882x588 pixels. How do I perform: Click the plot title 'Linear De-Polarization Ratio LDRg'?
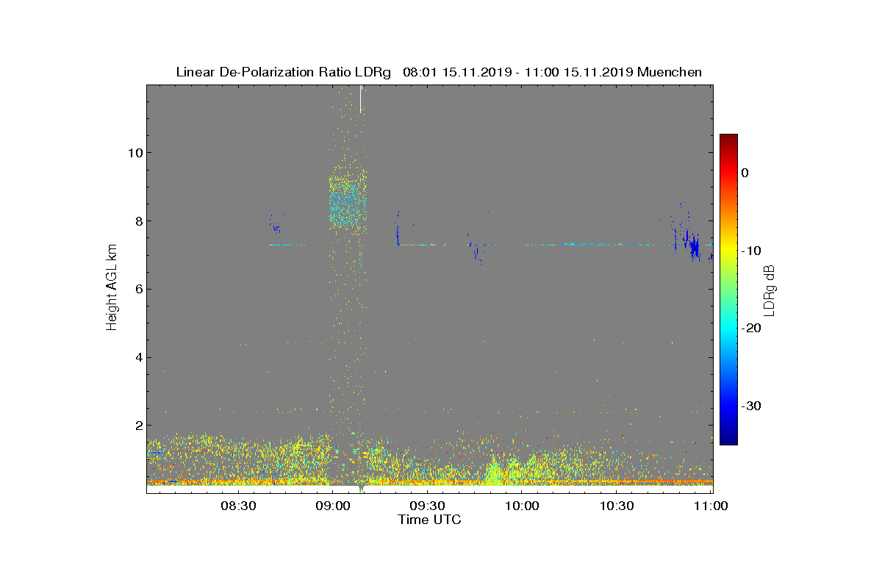click(x=284, y=72)
